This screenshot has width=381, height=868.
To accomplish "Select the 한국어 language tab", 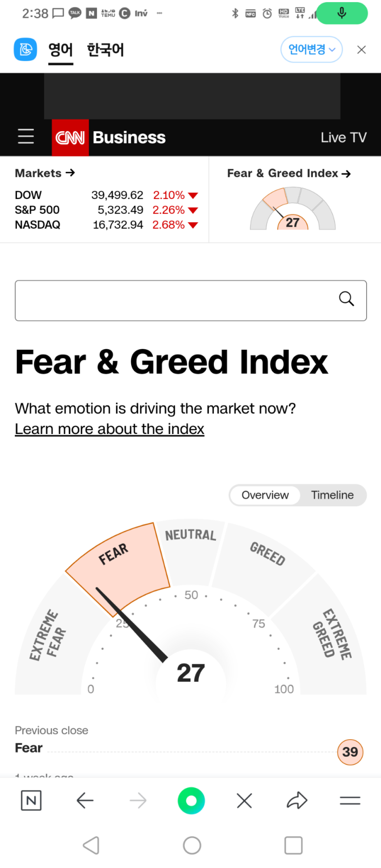I will [105, 50].
